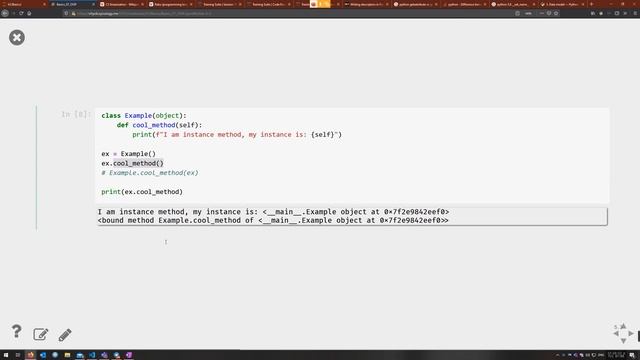The height and width of the screenshot is (360, 640).
Task: Click the highlighted 'cool_method()' call
Action: point(138,163)
